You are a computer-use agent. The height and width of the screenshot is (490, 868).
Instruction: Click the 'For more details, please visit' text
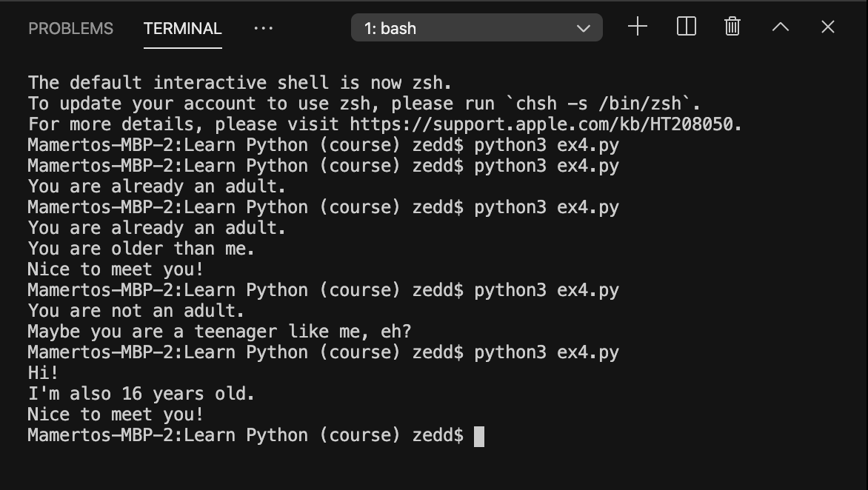(185, 124)
